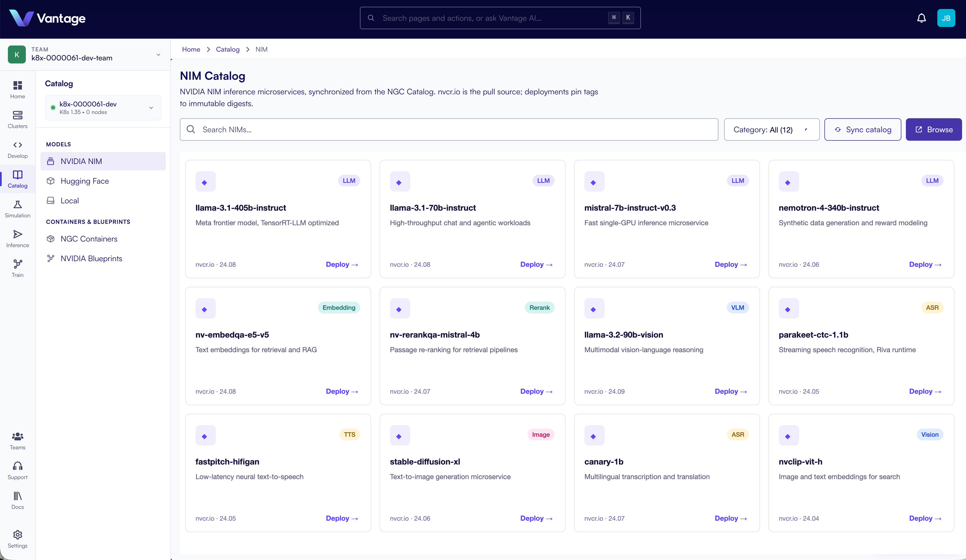Focus the global Vantage search bar
This screenshot has width=966, height=560.
point(500,18)
